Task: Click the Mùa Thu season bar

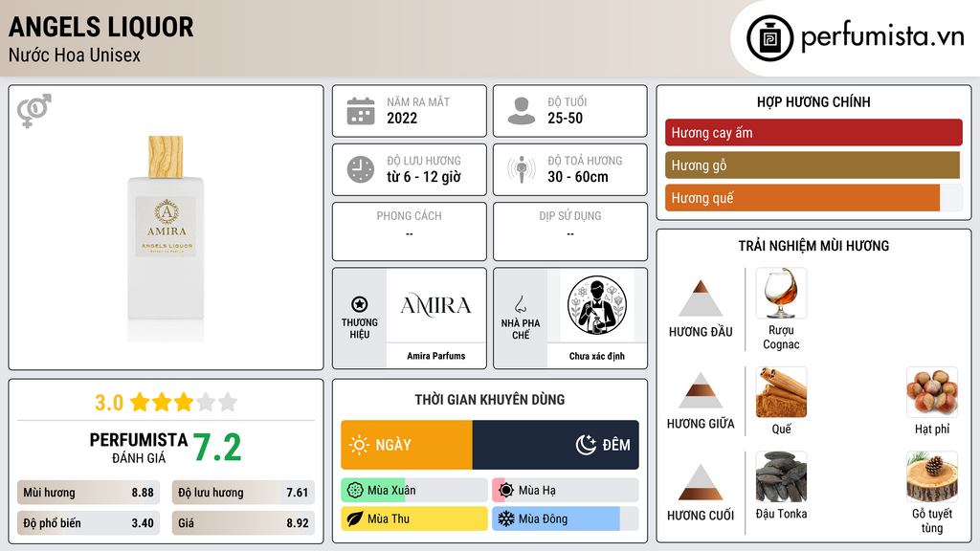Action: pos(413,518)
